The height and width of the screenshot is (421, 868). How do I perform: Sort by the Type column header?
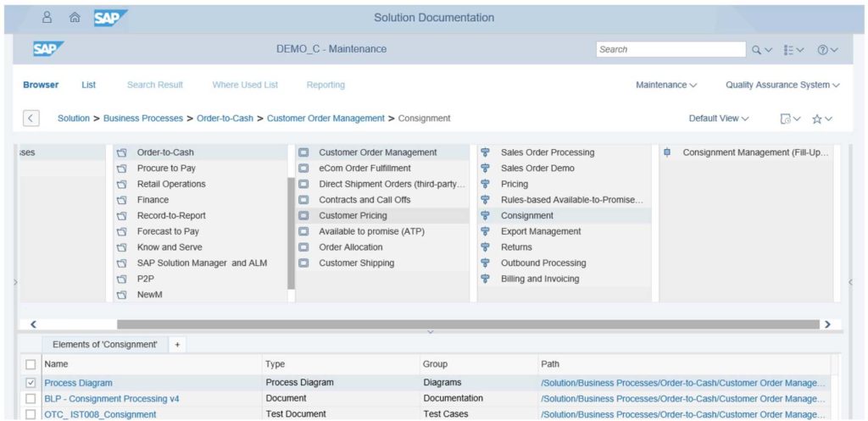point(275,364)
